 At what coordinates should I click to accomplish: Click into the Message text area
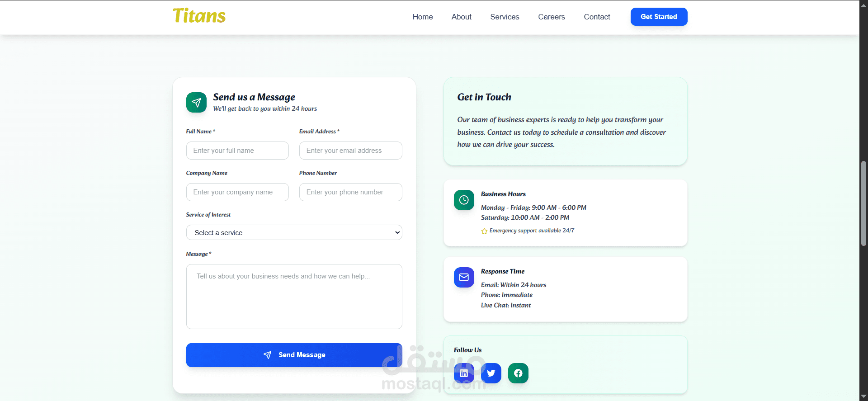[294, 297]
